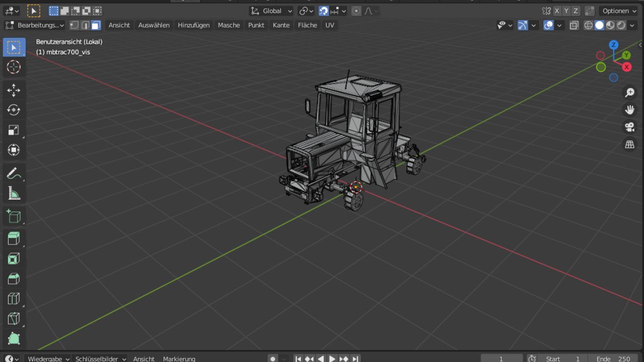Select the Bevel tool

coord(14,279)
